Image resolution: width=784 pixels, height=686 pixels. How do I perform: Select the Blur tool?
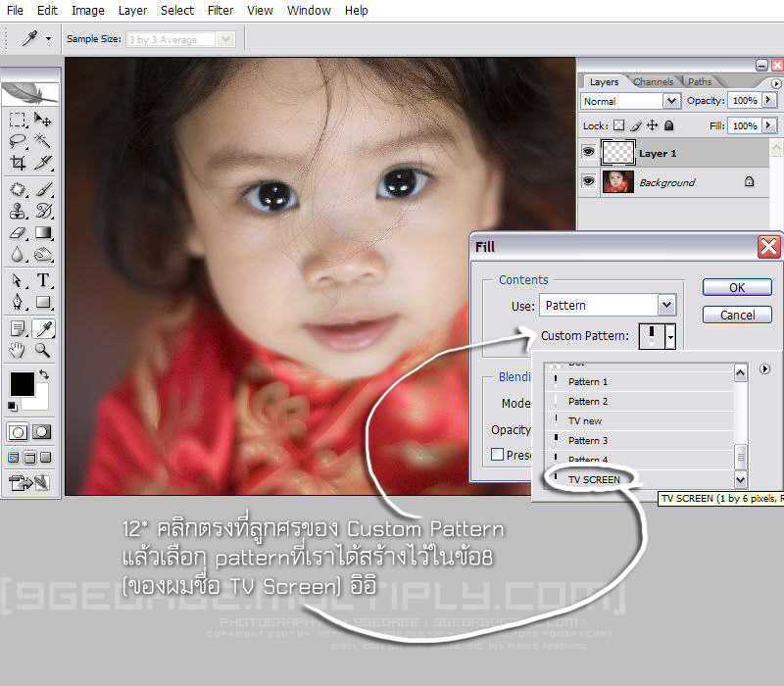coord(18,255)
